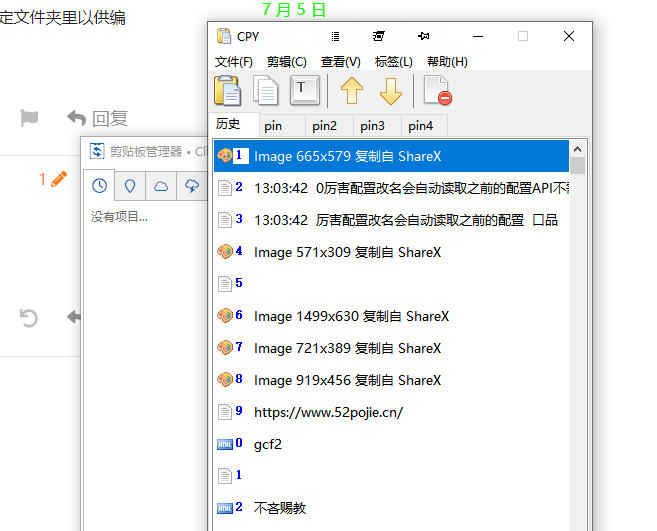Image resolution: width=657 pixels, height=531 pixels.
Task: Open the 文件(F) menu
Action: [233, 62]
